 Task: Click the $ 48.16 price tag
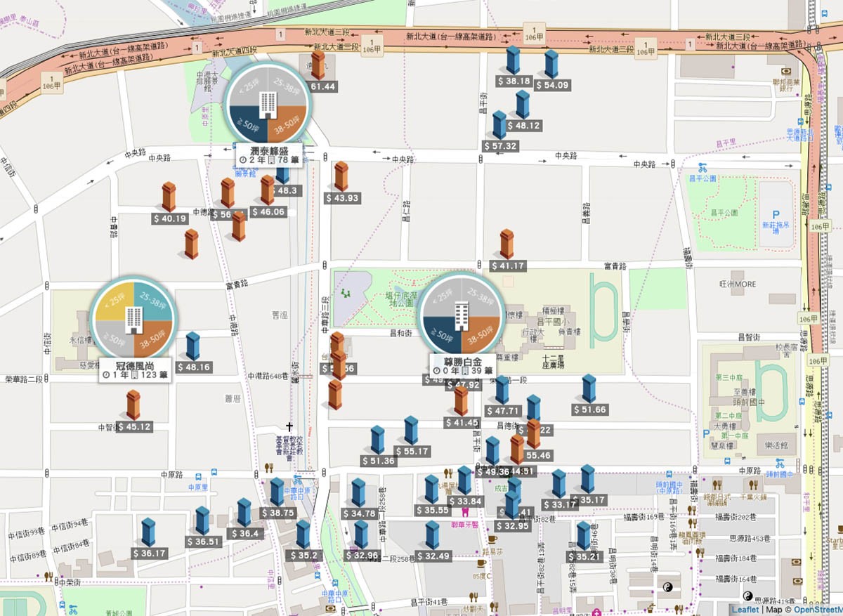click(x=193, y=367)
